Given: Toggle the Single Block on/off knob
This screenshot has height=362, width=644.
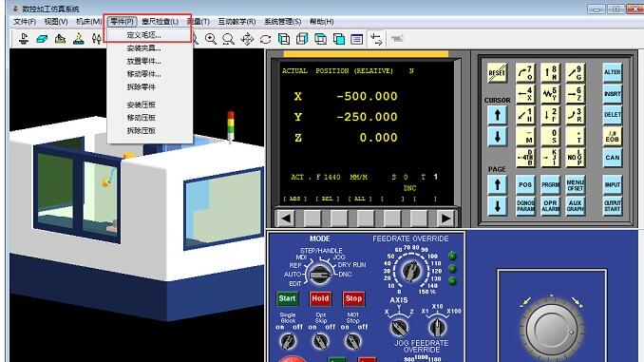Looking at the screenshot, I should 288,341.
